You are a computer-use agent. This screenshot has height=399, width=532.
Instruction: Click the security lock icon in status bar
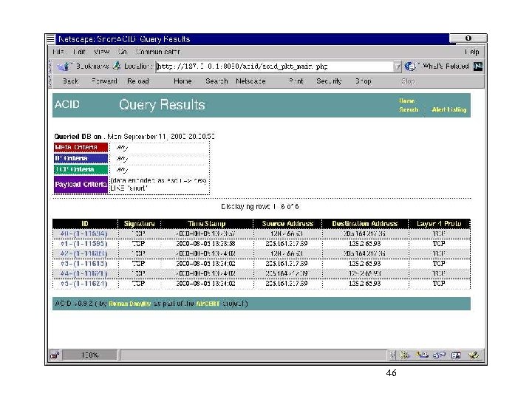[55, 355]
